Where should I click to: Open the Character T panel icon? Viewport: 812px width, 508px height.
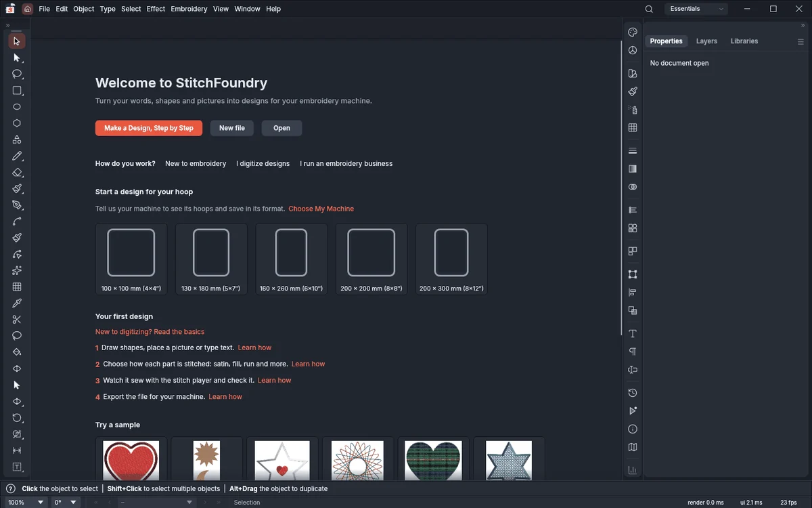(633, 333)
